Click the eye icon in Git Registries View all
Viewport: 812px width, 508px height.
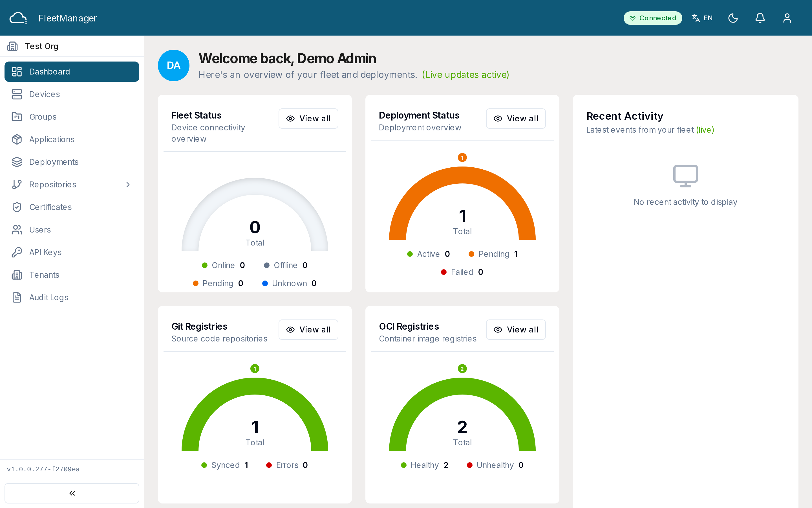290,330
